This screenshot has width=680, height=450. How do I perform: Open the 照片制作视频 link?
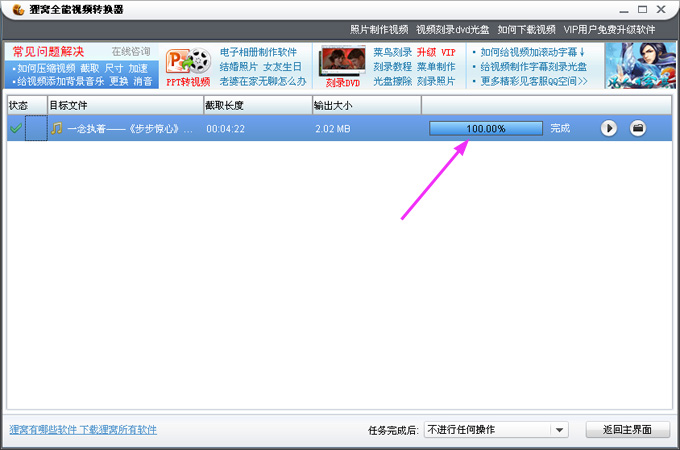pyautogui.click(x=379, y=29)
